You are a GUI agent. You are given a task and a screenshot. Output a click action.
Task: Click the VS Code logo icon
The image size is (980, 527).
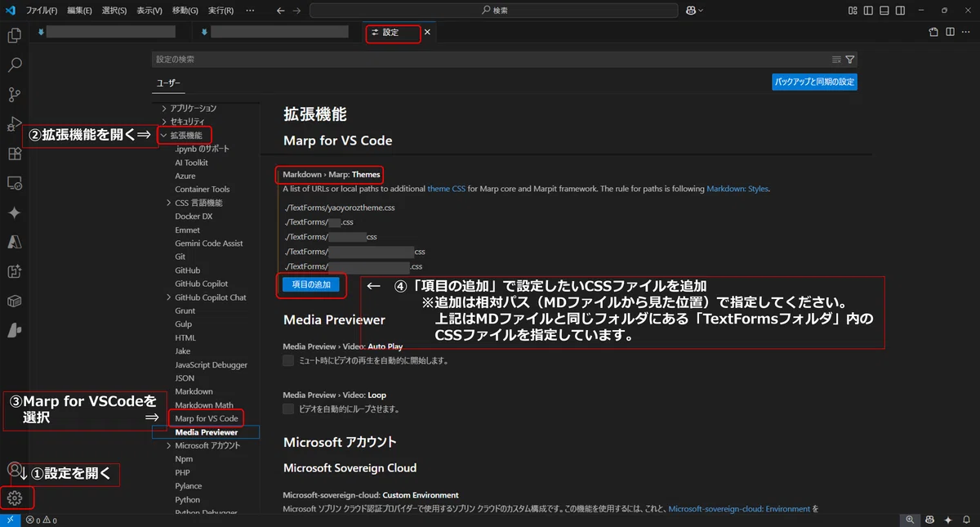coord(10,10)
